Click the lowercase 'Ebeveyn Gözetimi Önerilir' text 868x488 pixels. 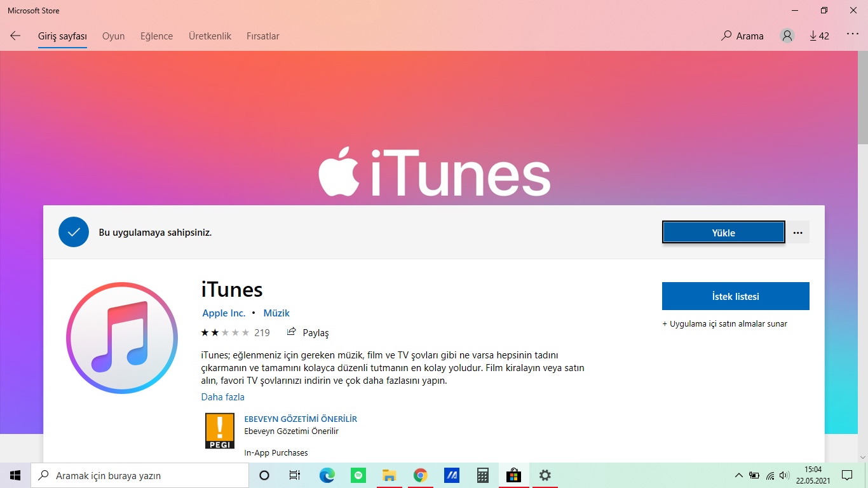pos(292,431)
